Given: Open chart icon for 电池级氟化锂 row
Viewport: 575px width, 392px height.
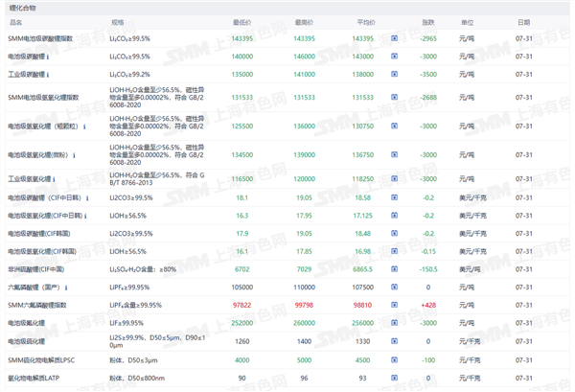Looking at the screenshot, I should coord(394,323).
